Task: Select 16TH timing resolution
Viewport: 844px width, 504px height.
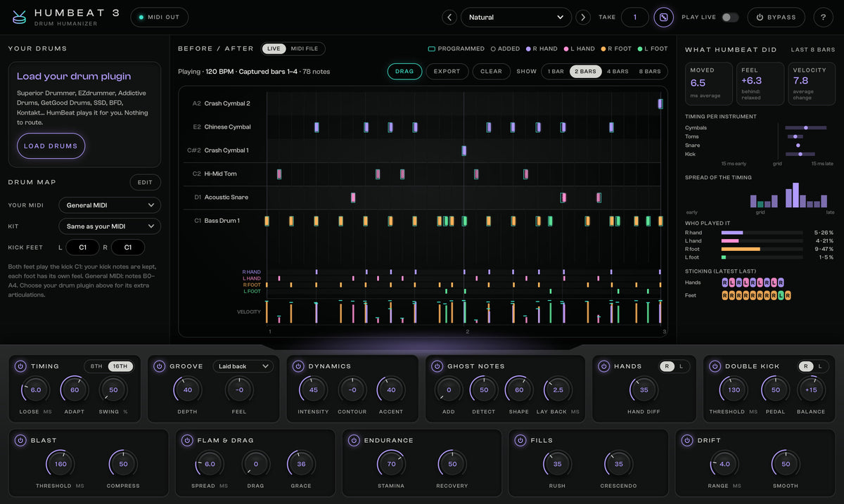Action: [x=120, y=366]
